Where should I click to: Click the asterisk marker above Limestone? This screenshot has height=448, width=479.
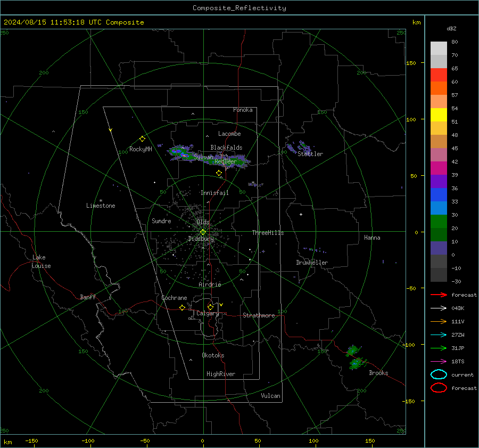pos(101,201)
